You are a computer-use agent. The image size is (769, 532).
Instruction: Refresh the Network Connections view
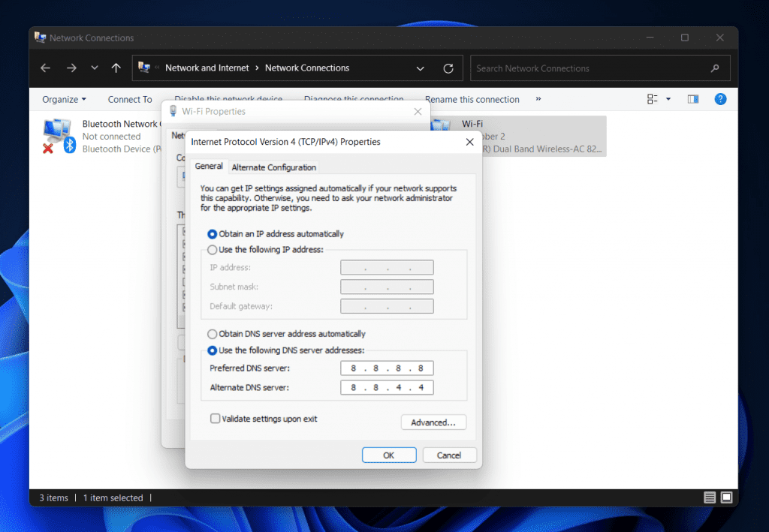click(x=448, y=68)
